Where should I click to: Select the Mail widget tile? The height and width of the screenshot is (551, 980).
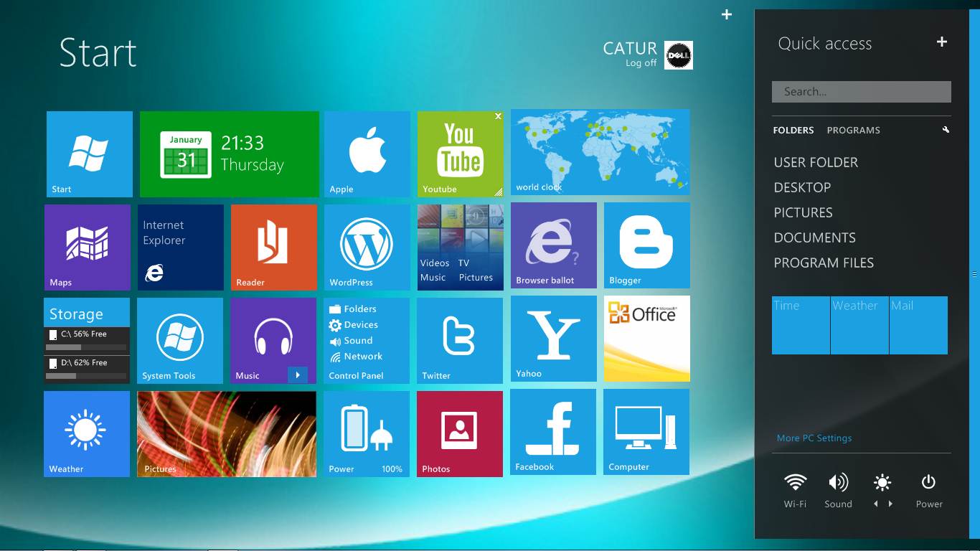pos(918,325)
